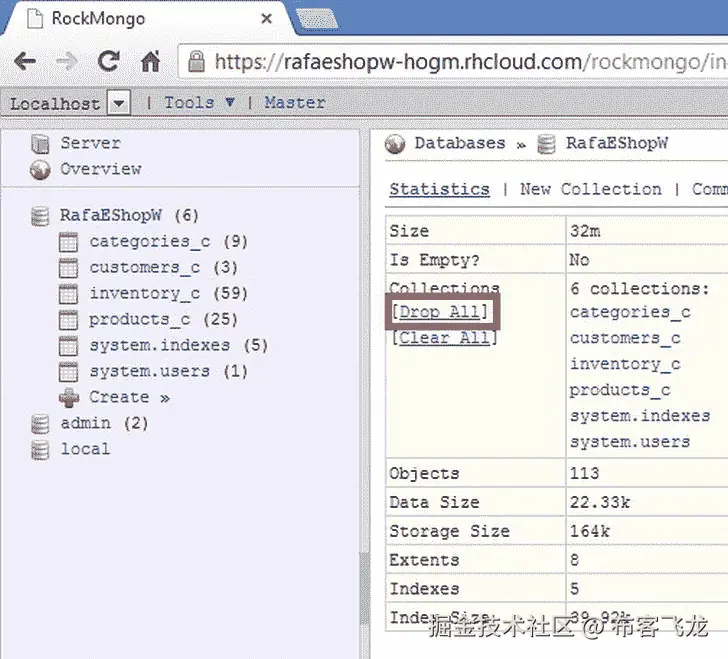
Task: Reload the page with refresh icon
Action: [x=109, y=61]
